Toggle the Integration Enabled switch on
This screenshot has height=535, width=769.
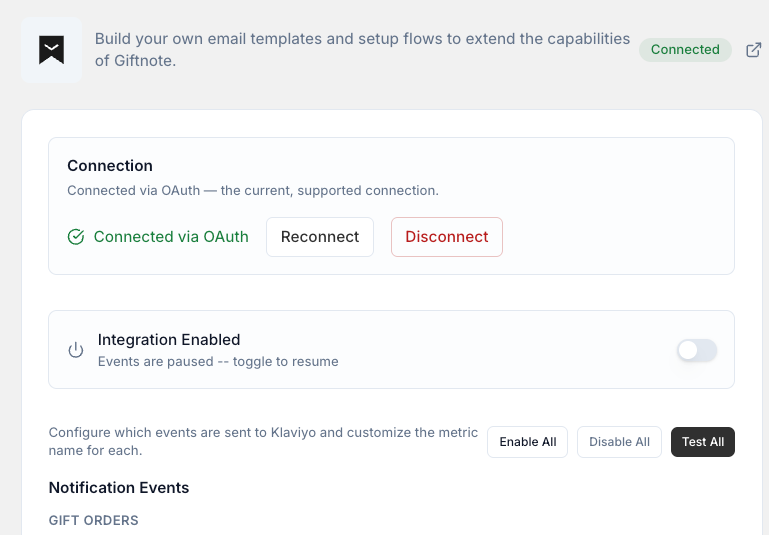tap(697, 350)
